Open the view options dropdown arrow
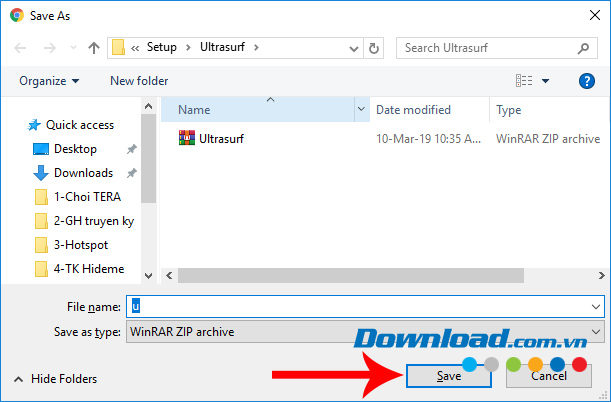The height and width of the screenshot is (402, 611). (x=546, y=81)
